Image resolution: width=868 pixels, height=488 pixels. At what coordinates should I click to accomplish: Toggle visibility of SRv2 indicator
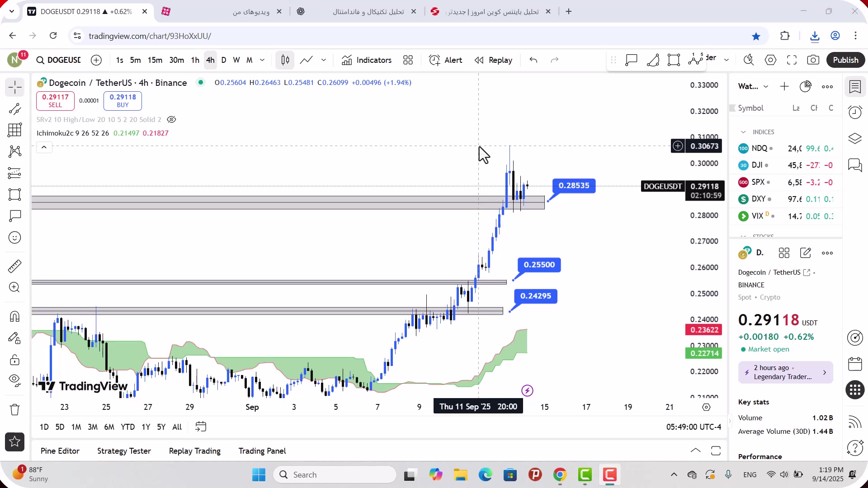[171, 120]
